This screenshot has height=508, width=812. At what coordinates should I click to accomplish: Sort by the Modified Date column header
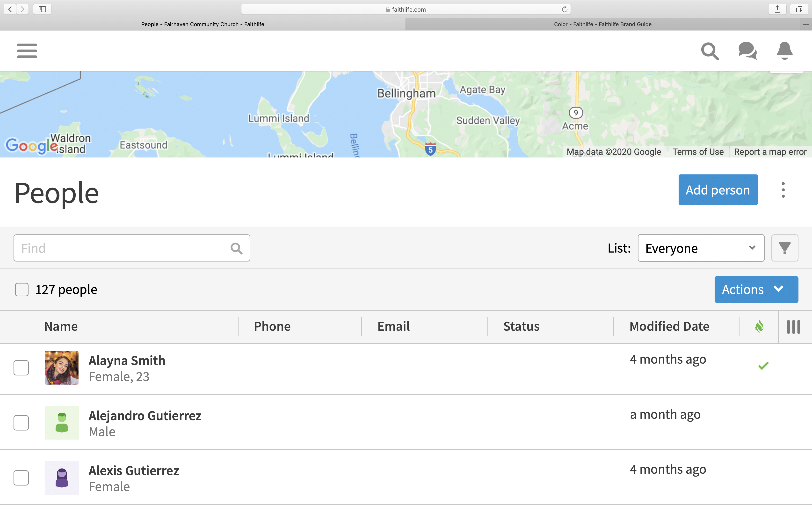pos(669,326)
